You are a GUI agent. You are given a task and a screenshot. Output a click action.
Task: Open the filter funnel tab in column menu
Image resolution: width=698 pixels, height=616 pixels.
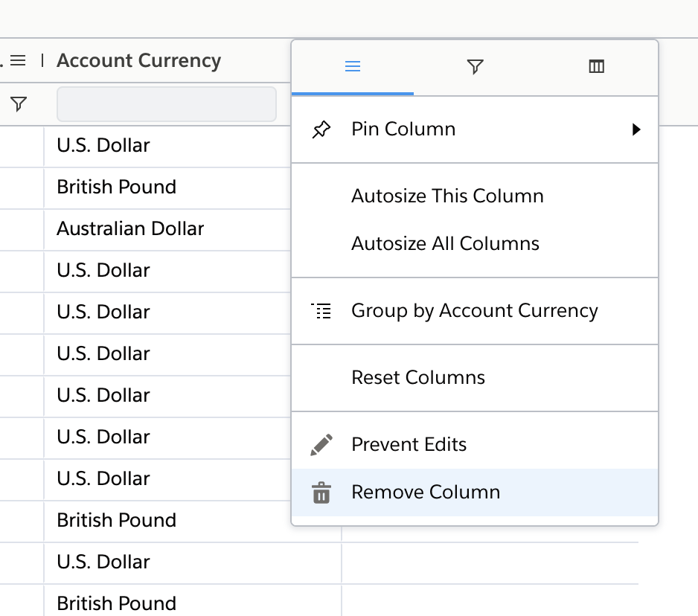click(x=475, y=67)
